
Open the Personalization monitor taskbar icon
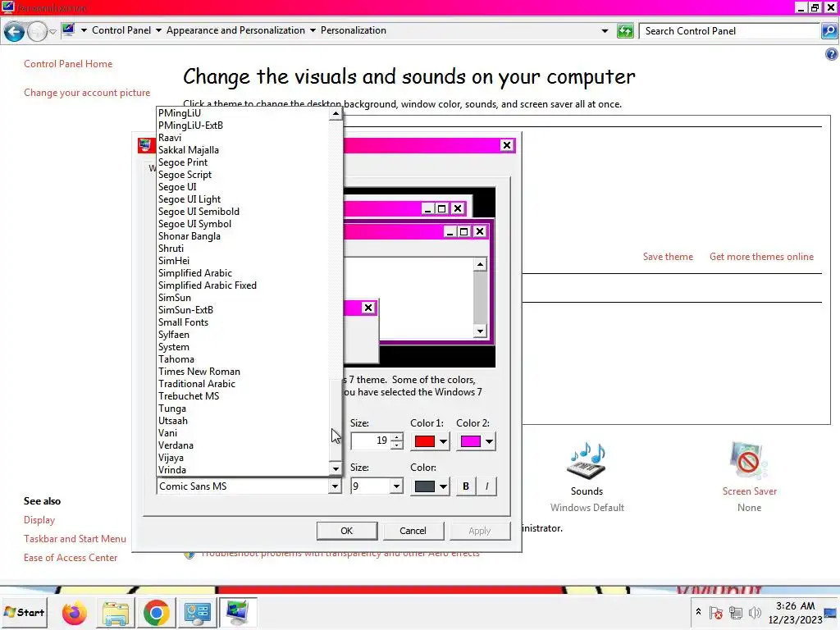[x=238, y=612]
